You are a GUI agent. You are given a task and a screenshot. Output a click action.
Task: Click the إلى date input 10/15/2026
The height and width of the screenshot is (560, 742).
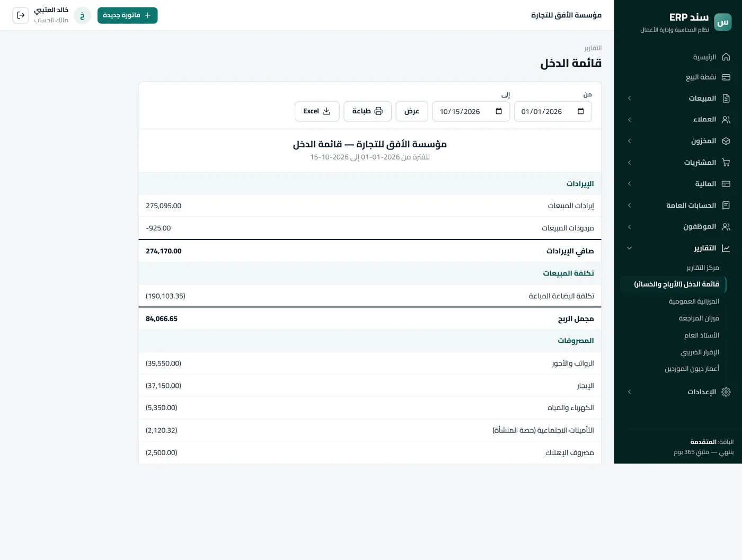(471, 111)
